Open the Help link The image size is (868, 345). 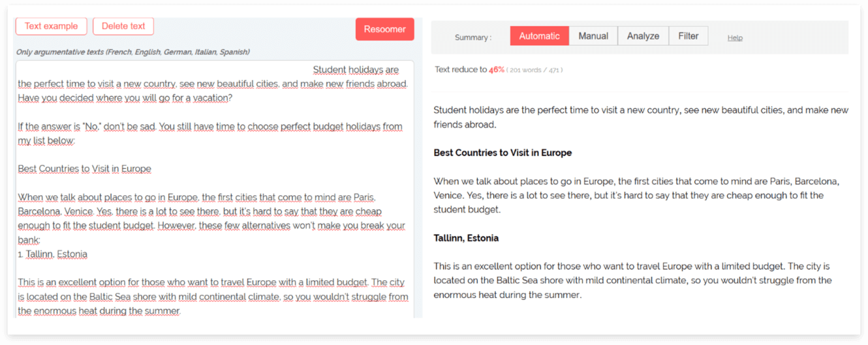[x=735, y=38]
